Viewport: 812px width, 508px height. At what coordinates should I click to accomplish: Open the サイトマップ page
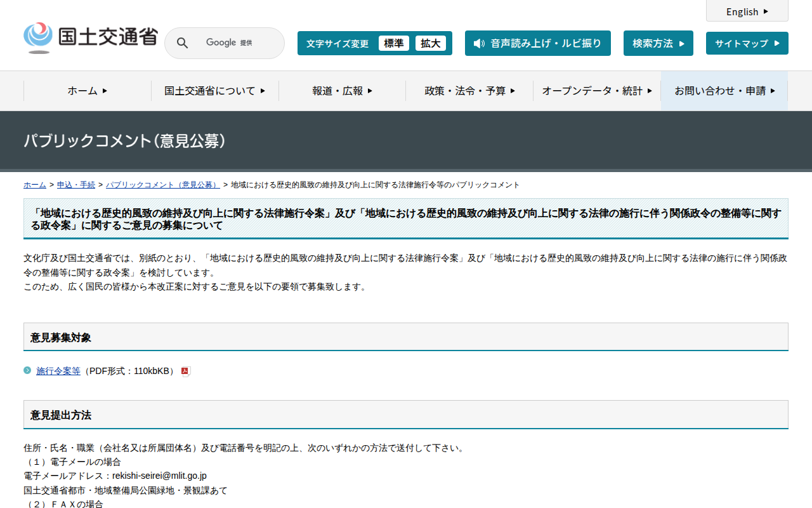point(747,43)
